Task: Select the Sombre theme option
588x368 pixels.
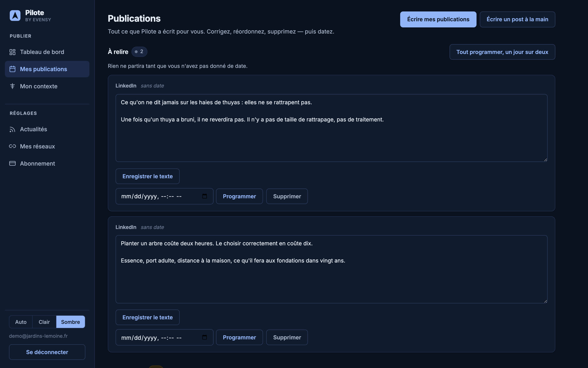Action: click(71, 322)
